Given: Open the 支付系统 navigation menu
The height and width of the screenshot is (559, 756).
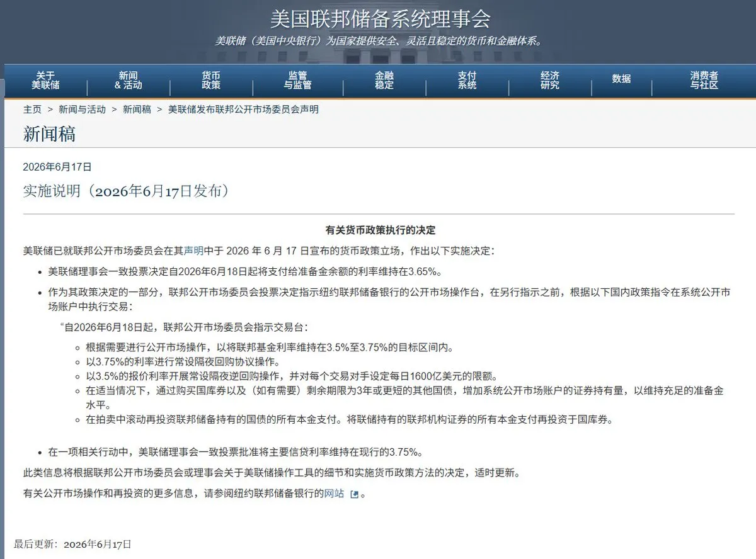Looking at the screenshot, I should [467, 80].
